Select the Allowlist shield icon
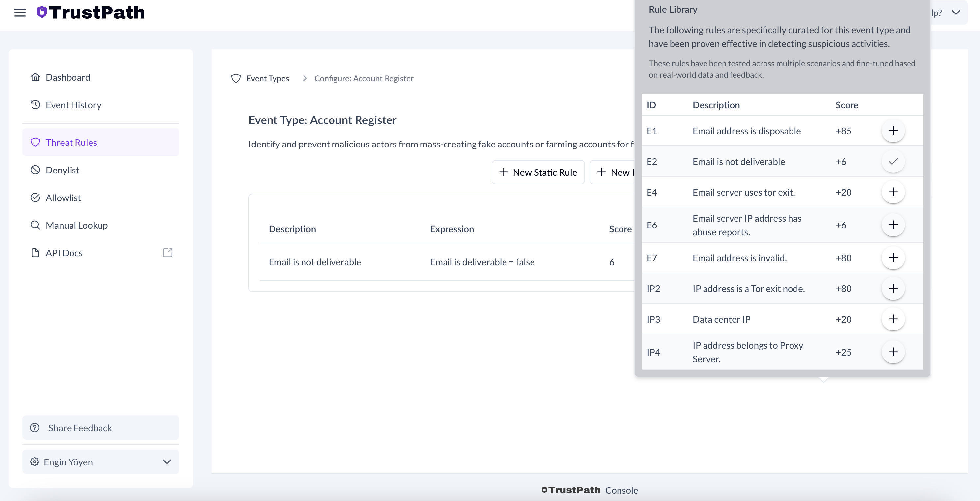The width and height of the screenshot is (980, 501). [35, 197]
